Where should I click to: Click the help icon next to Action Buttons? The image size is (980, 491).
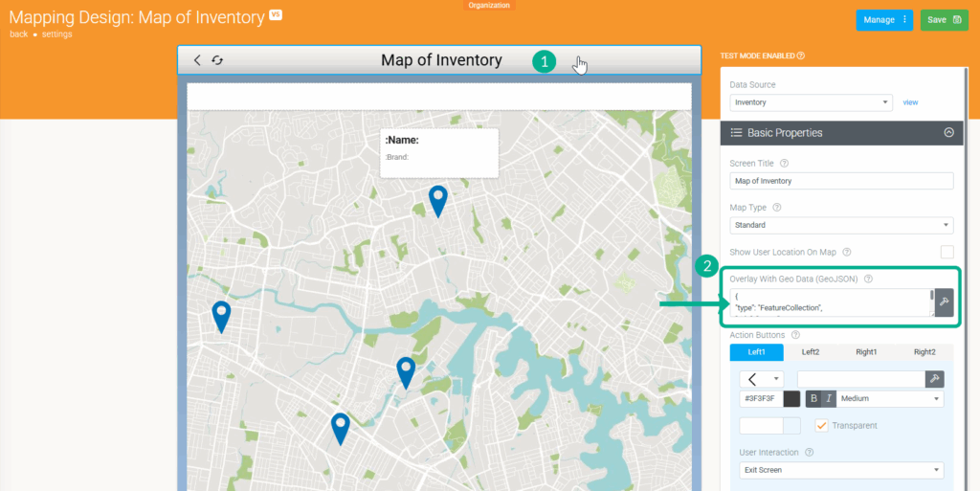point(795,335)
